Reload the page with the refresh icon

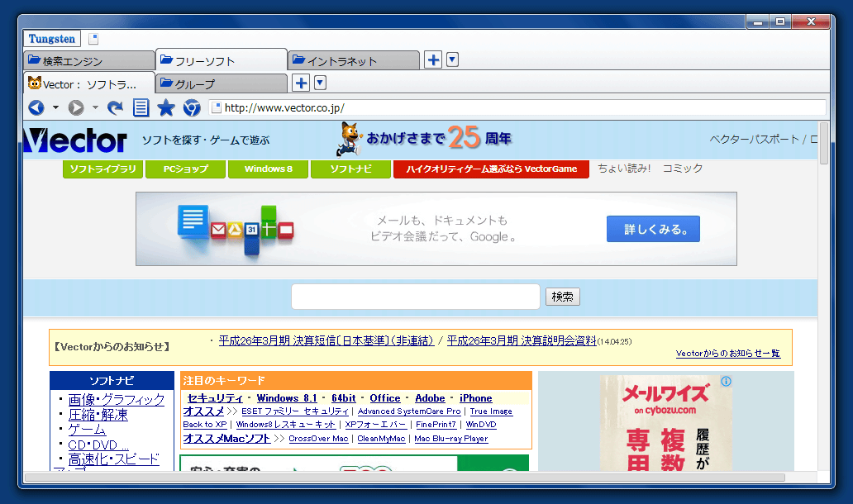pos(115,107)
